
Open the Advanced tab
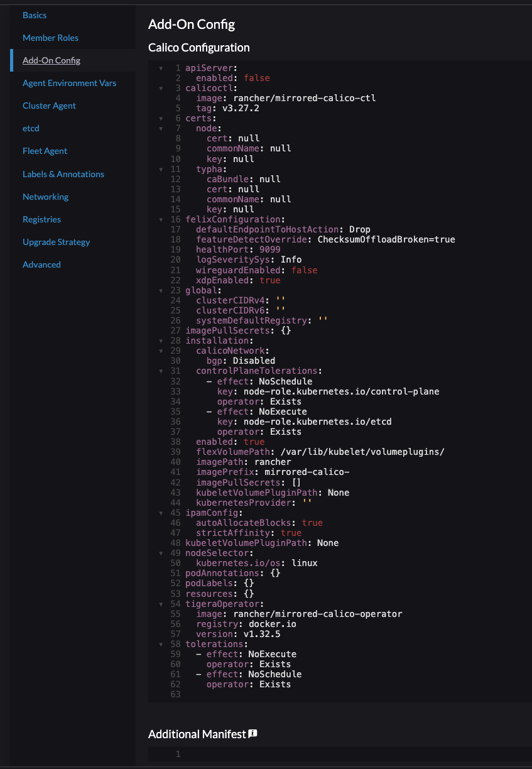click(41, 265)
